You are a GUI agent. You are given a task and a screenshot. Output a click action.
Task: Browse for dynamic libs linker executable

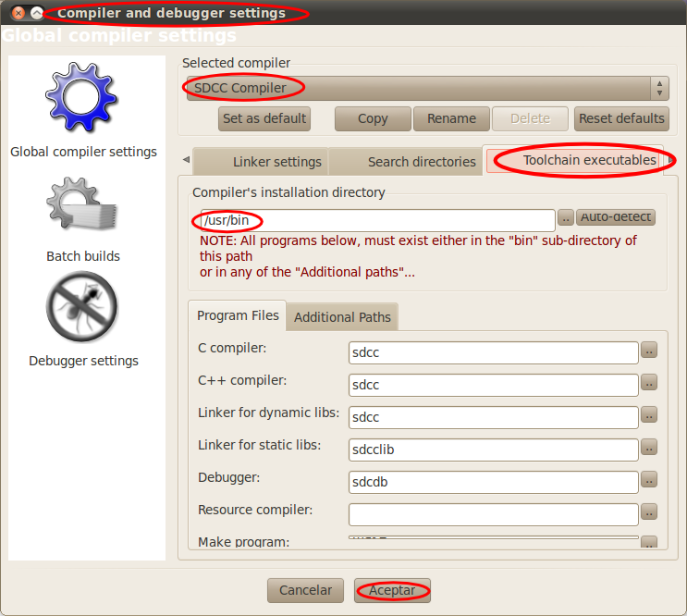649,415
